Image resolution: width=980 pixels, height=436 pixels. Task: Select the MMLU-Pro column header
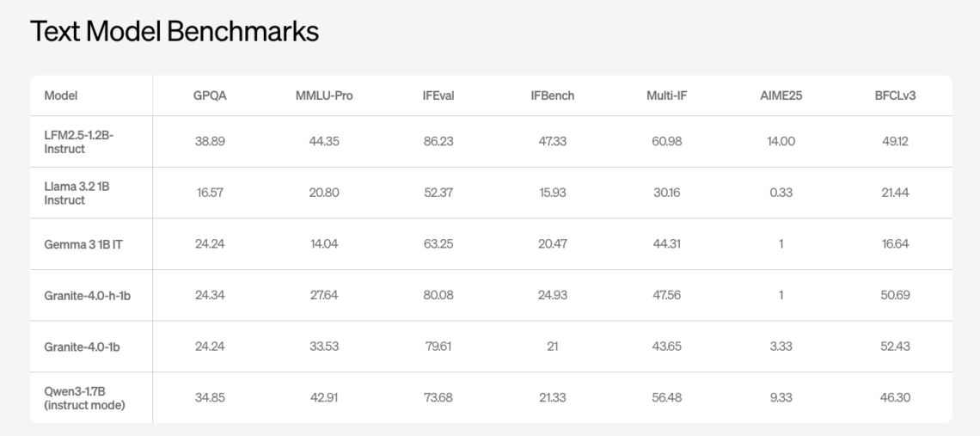324,95
